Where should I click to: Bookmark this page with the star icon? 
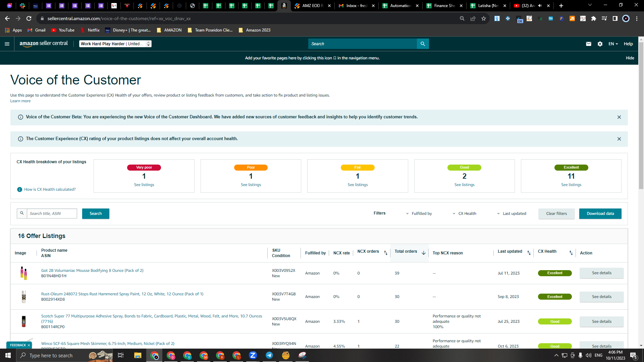(484, 18)
